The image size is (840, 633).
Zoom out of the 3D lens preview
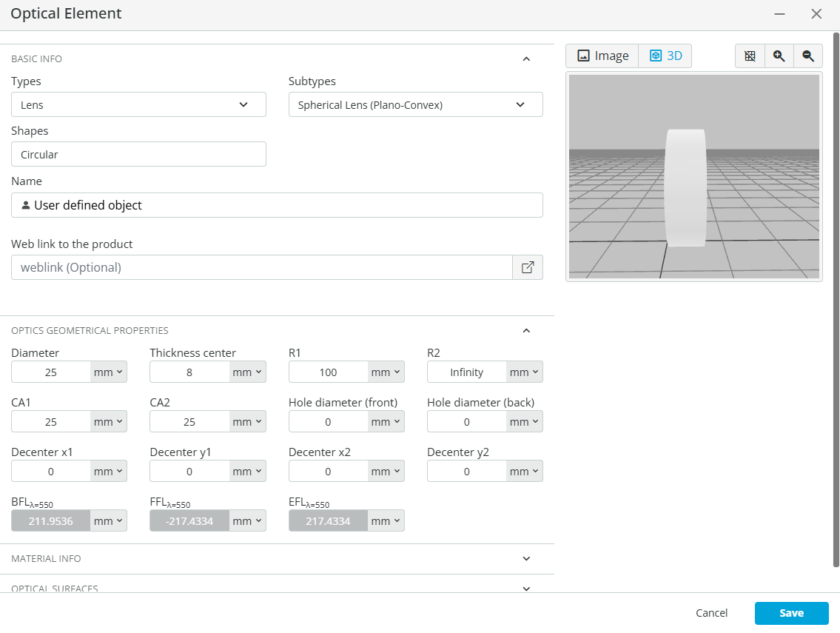808,56
